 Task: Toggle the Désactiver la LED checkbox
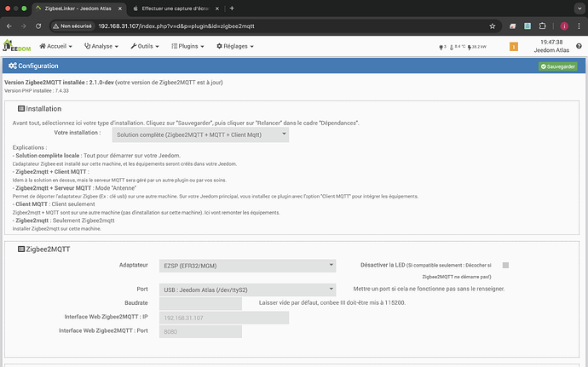pyautogui.click(x=505, y=265)
